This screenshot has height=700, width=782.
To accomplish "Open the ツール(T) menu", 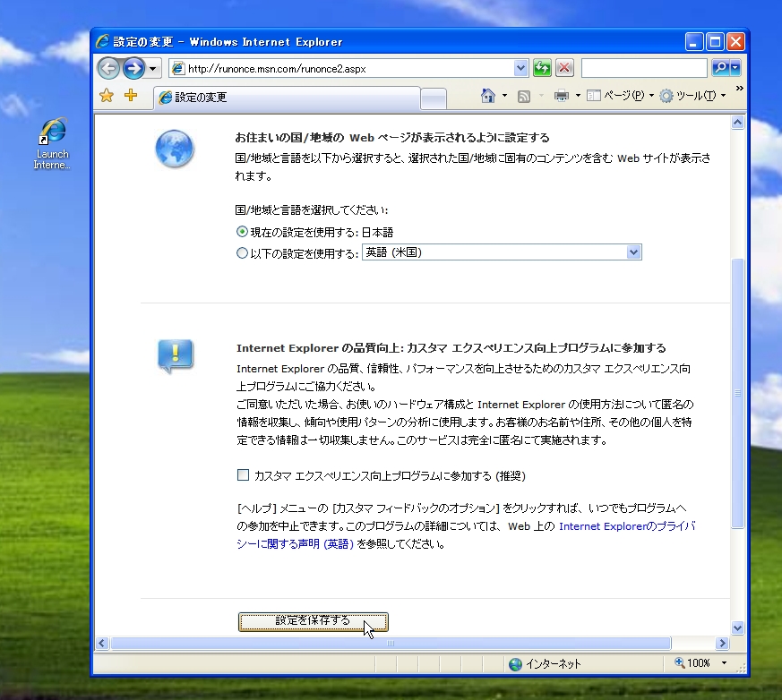I will [x=692, y=96].
